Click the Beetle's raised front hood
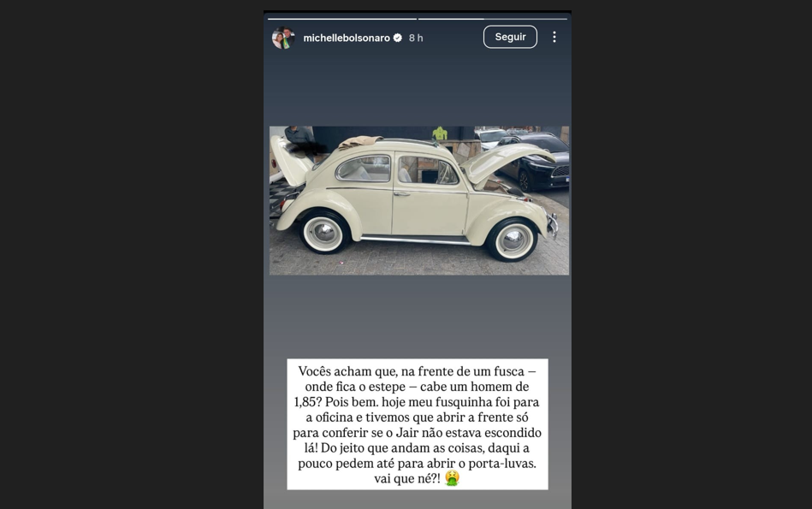Viewport: 812px width, 509px height. click(x=500, y=162)
